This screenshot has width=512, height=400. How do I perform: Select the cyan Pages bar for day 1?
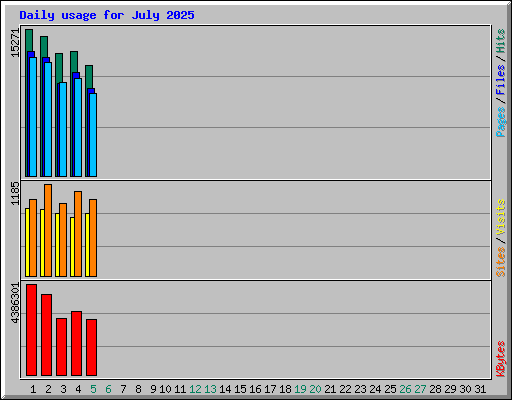click(x=33, y=117)
